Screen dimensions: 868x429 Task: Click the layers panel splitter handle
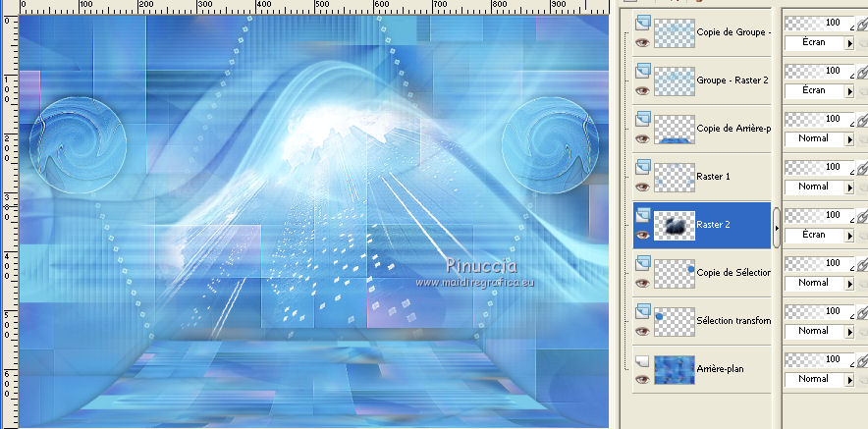(777, 228)
